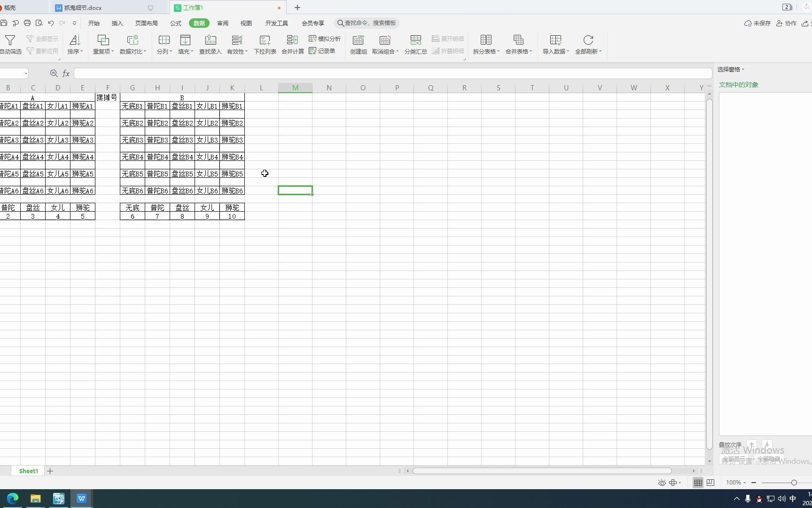Expand the 重复项 duplicates dropdown
Viewport: 812px width, 508px height.
pyautogui.click(x=103, y=51)
